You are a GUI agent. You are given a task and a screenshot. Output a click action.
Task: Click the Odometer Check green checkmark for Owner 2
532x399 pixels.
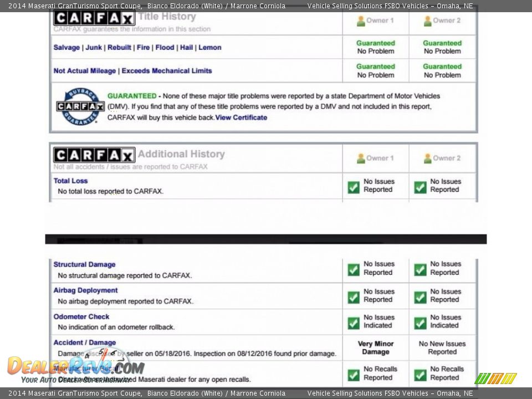(x=421, y=323)
